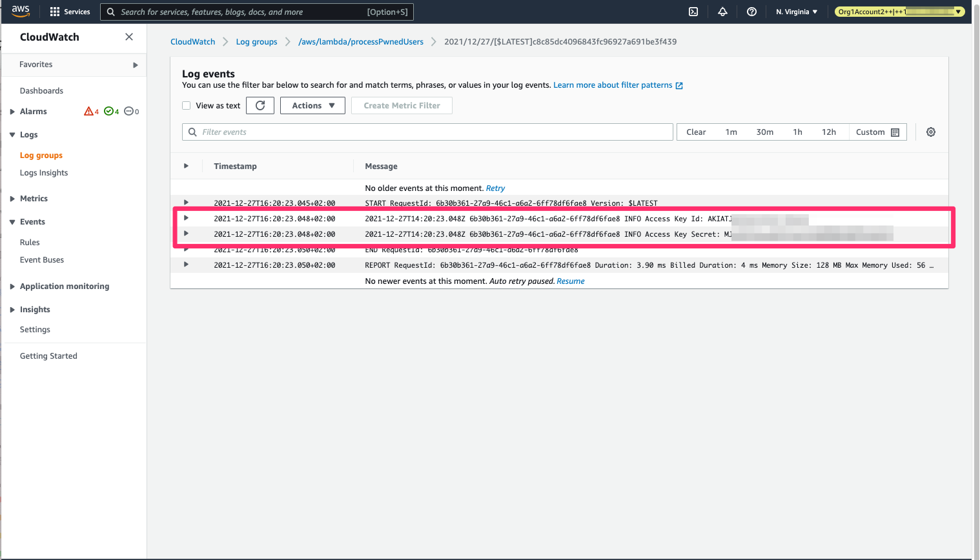980x560 pixels.
Task: Click the Clear time filter button
Action: [696, 132]
